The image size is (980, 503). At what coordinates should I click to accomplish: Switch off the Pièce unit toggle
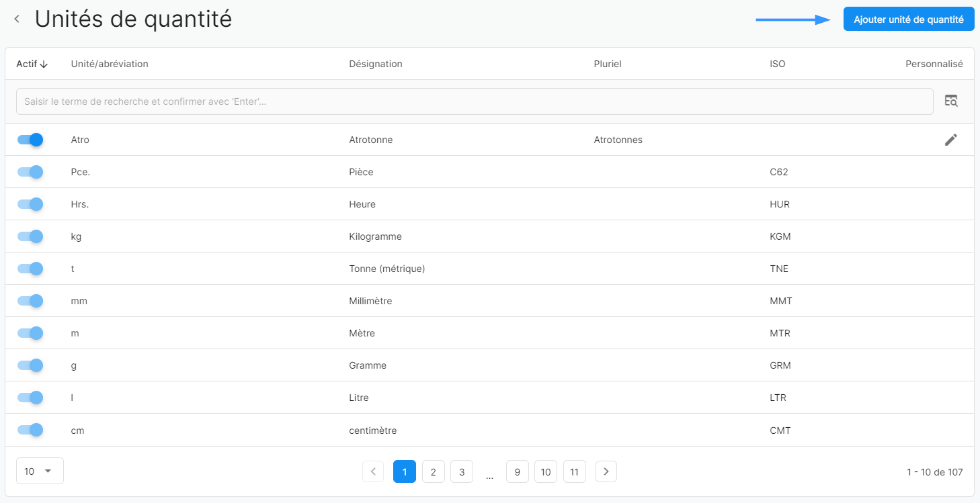click(30, 172)
